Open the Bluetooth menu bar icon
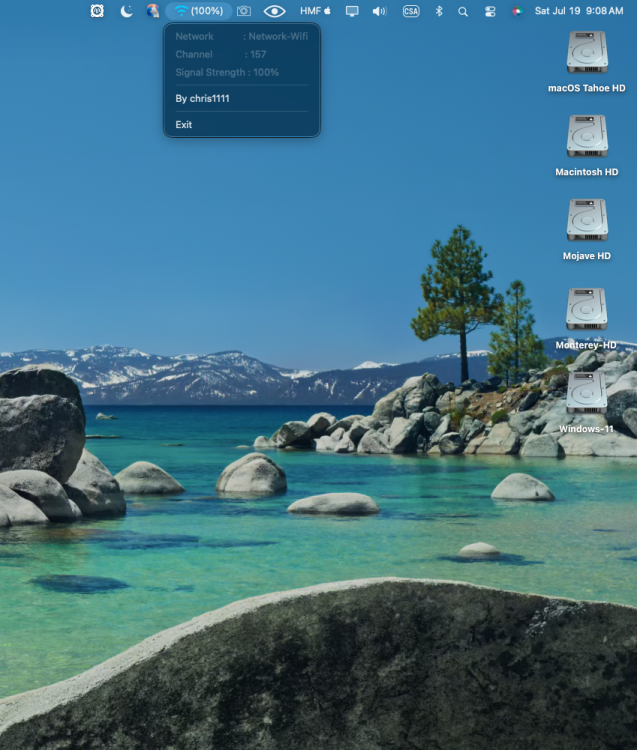 [439, 11]
